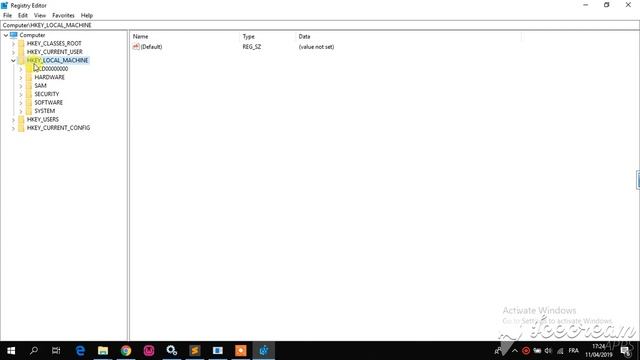Open the notification action center
Screen dimensions: 640x360
point(626,351)
